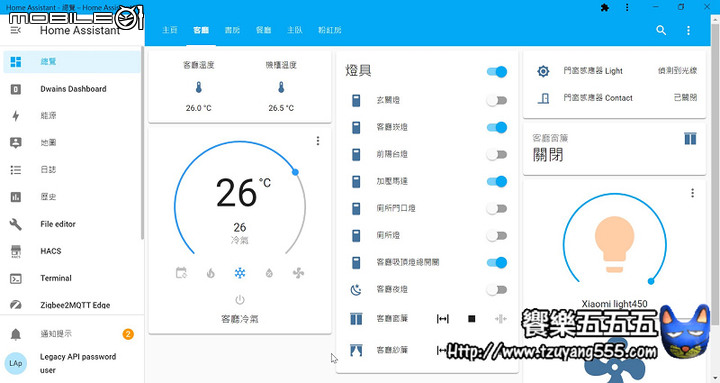Open 通知提示 notifications with bell icon

click(x=72, y=334)
